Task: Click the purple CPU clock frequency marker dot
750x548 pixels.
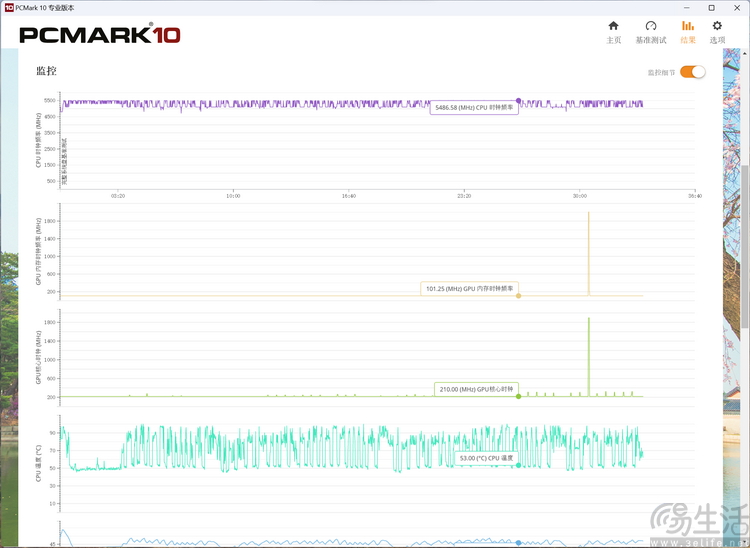Action: (x=518, y=100)
